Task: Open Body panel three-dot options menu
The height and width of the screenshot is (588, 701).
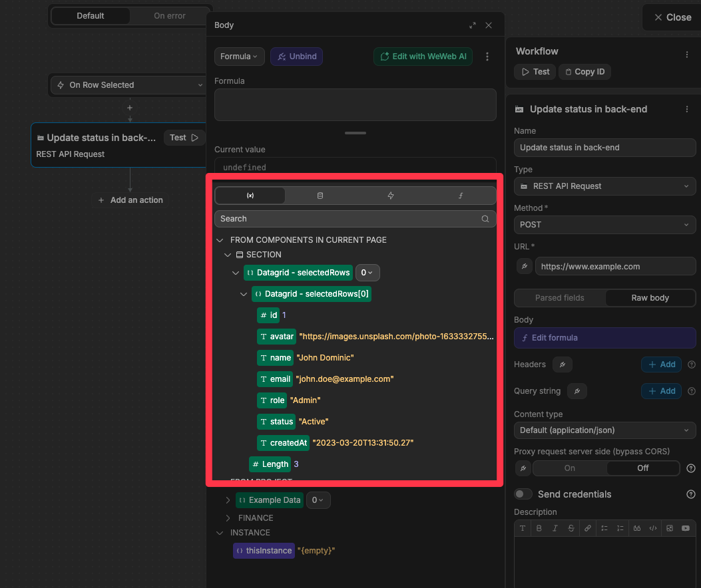Action: [x=487, y=57]
